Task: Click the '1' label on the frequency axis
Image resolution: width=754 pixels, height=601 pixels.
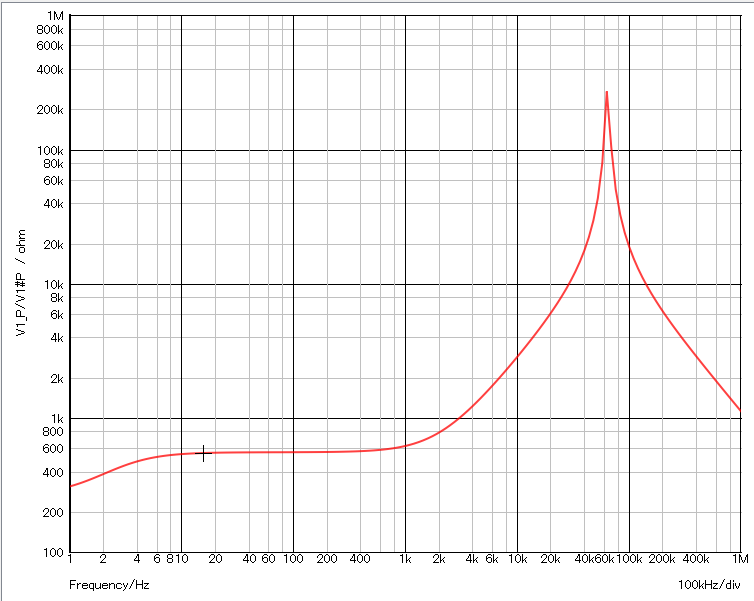Action: 70,559
